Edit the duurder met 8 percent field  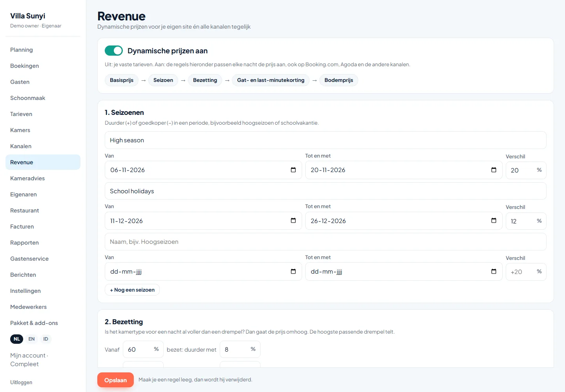point(240,349)
